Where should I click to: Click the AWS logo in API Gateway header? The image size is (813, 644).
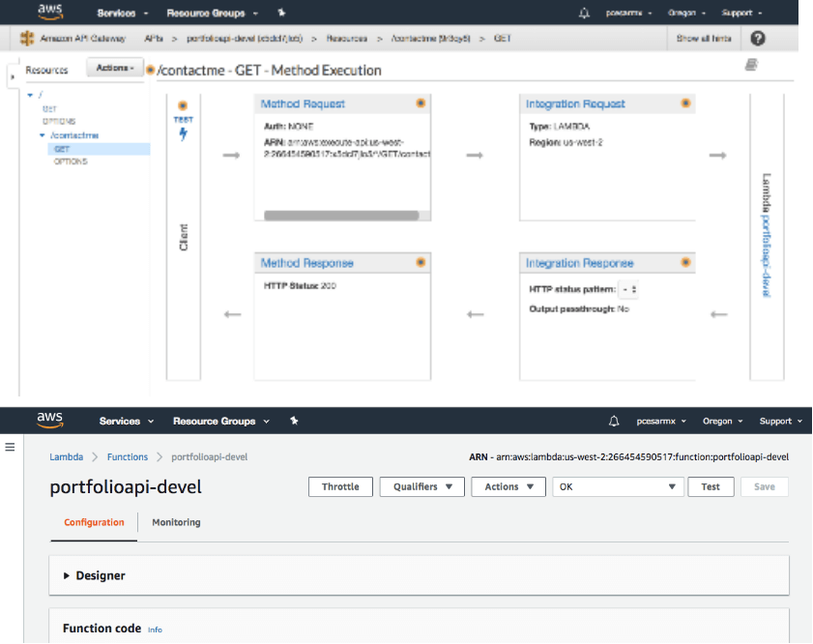point(50,12)
